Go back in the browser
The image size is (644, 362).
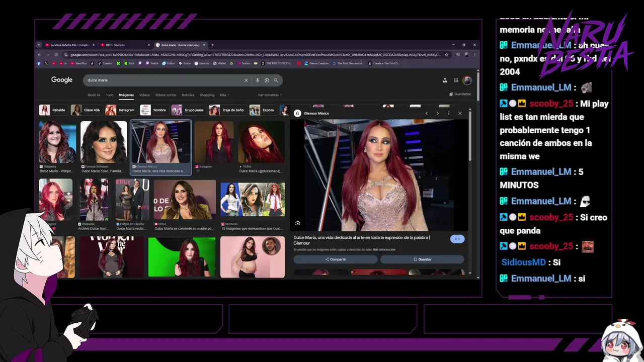tap(39, 54)
